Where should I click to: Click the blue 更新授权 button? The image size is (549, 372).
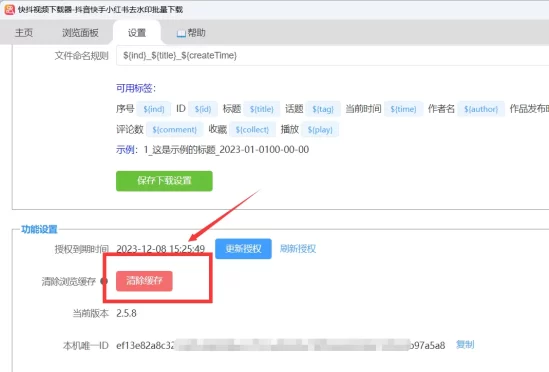point(243,249)
